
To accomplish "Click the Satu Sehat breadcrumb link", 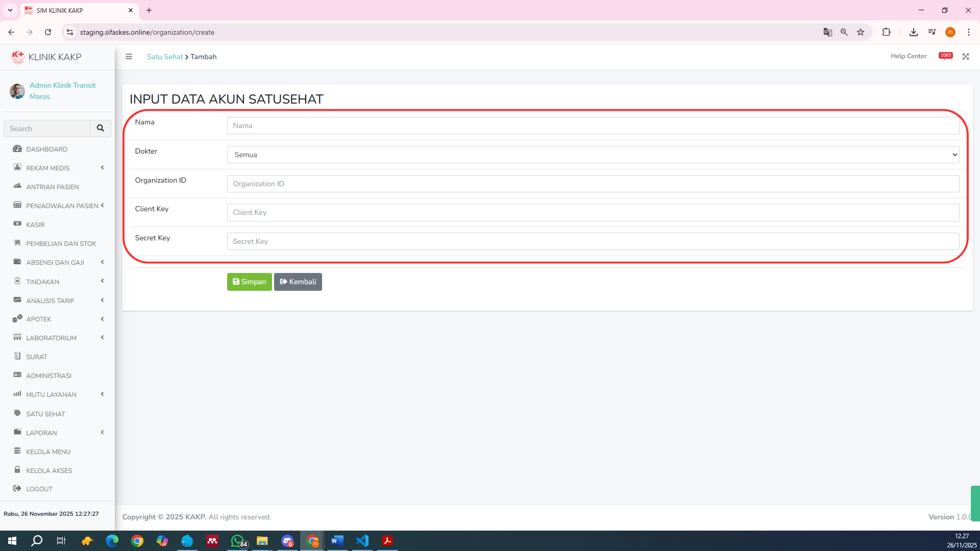I will 164,57.
